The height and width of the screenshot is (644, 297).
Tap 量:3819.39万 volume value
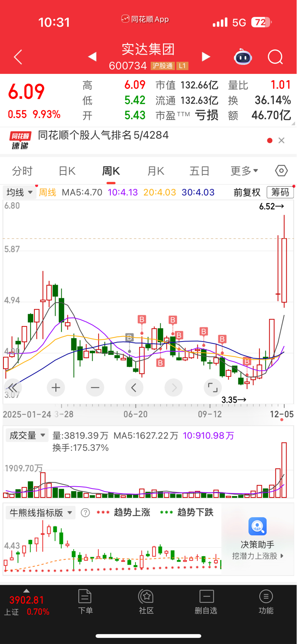click(x=80, y=436)
